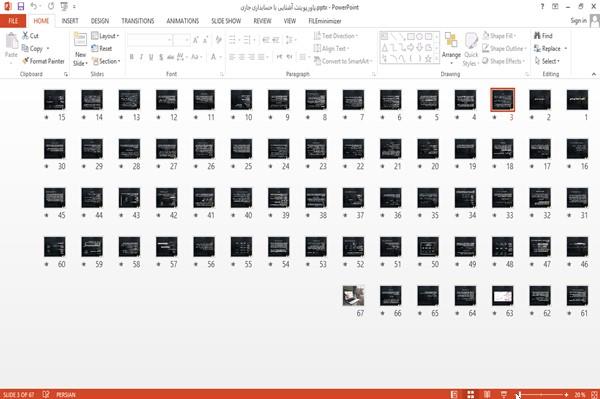Switch to SLIDE SHOW tab

tap(226, 21)
